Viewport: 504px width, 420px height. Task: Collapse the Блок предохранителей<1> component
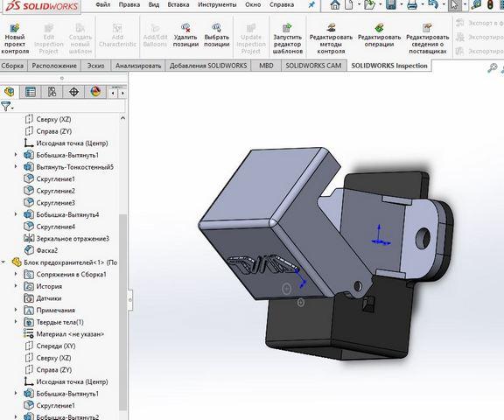3,262
